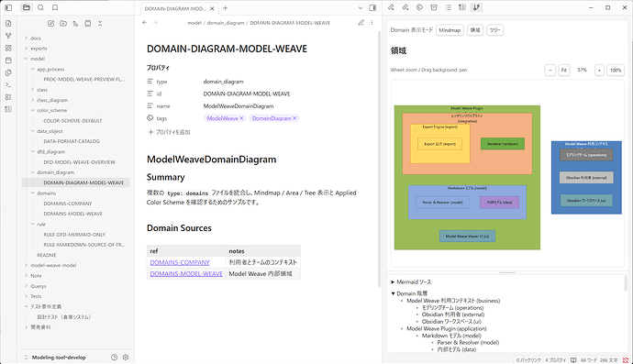This screenshot has width=633, height=364.
Task: Open graph view from left ribbon
Action: point(8,36)
